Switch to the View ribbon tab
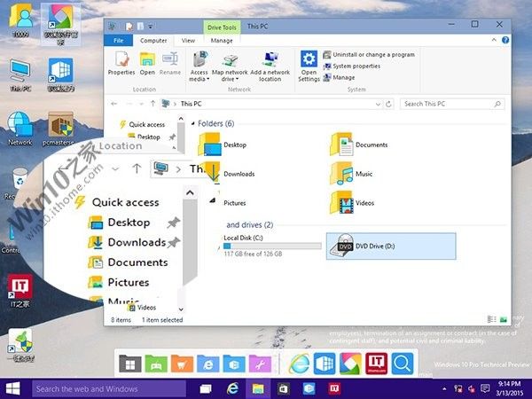The width and height of the screenshot is (532, 399). coord(188,40)
